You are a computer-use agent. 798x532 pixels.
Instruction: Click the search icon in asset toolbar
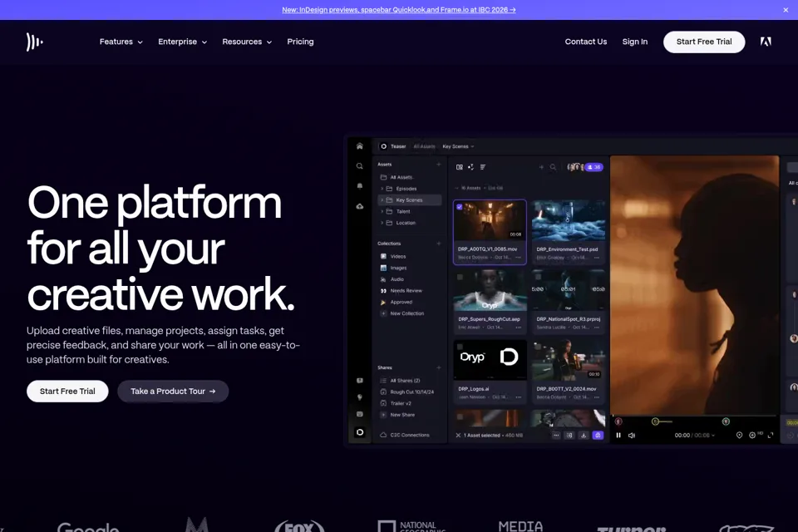(554, 167)
